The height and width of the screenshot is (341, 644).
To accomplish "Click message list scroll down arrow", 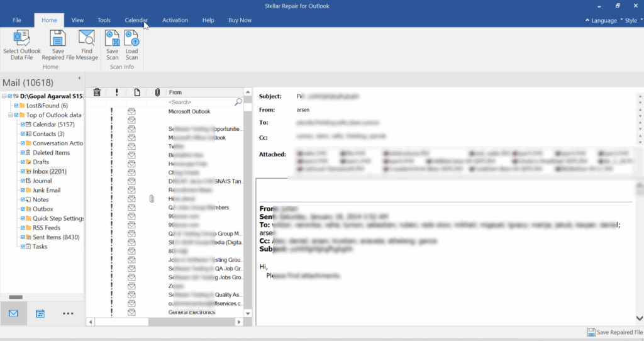I will point(248,313).
